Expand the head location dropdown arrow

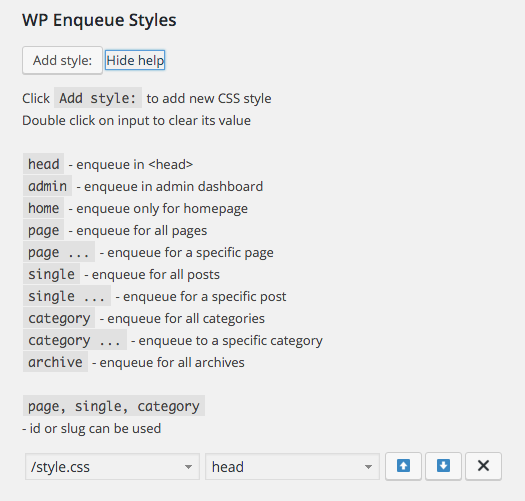[368, 467]
